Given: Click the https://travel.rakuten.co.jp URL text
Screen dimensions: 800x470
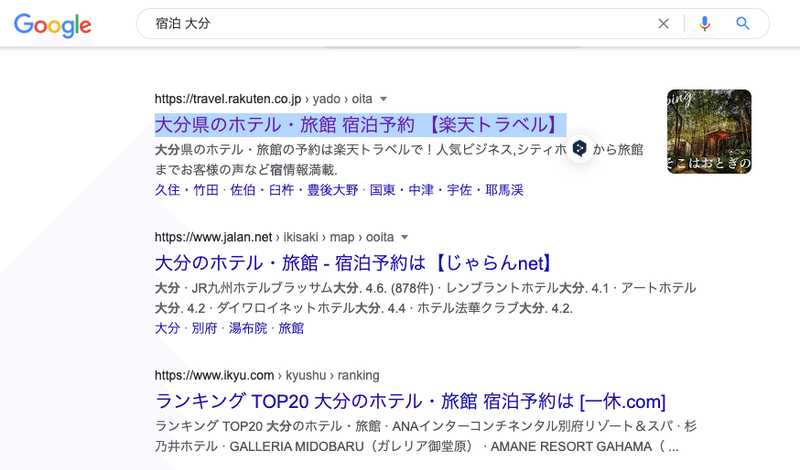Looking at the screenshot, I should point(228,99).
